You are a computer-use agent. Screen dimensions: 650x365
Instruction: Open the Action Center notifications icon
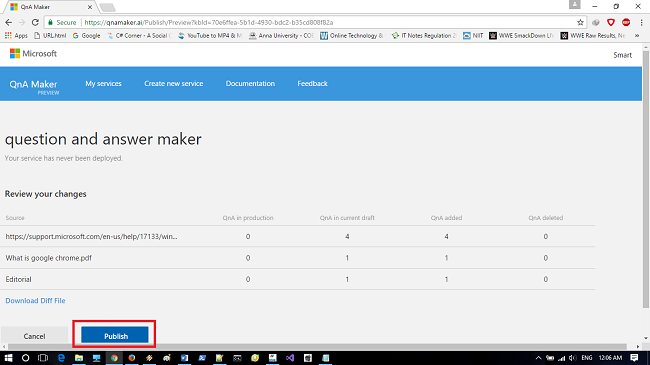634,358
